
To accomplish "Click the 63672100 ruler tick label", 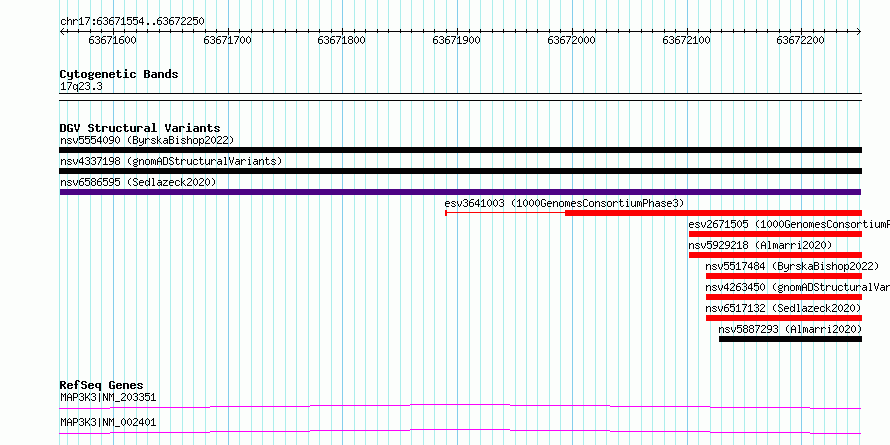I will [686, 40].
